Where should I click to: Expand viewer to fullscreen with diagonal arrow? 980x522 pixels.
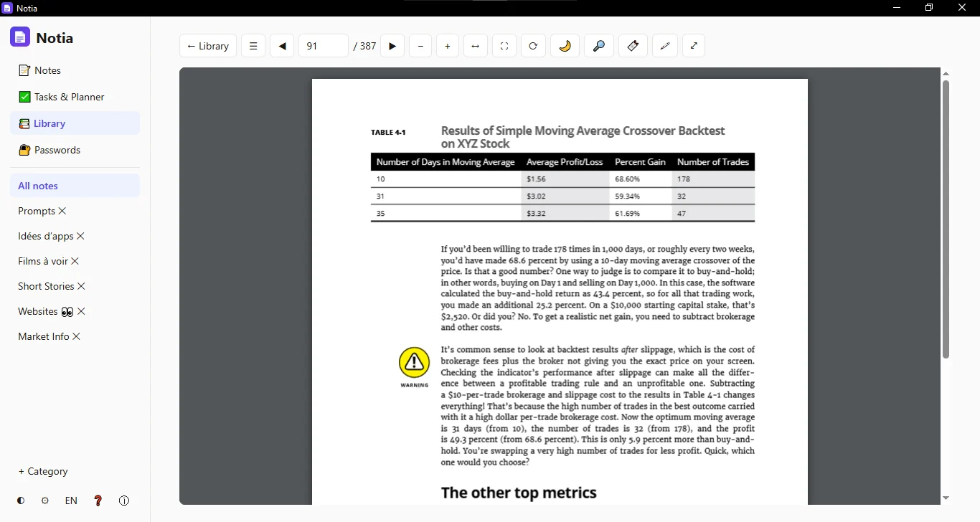pyautogui.click(x=694, y=46)
